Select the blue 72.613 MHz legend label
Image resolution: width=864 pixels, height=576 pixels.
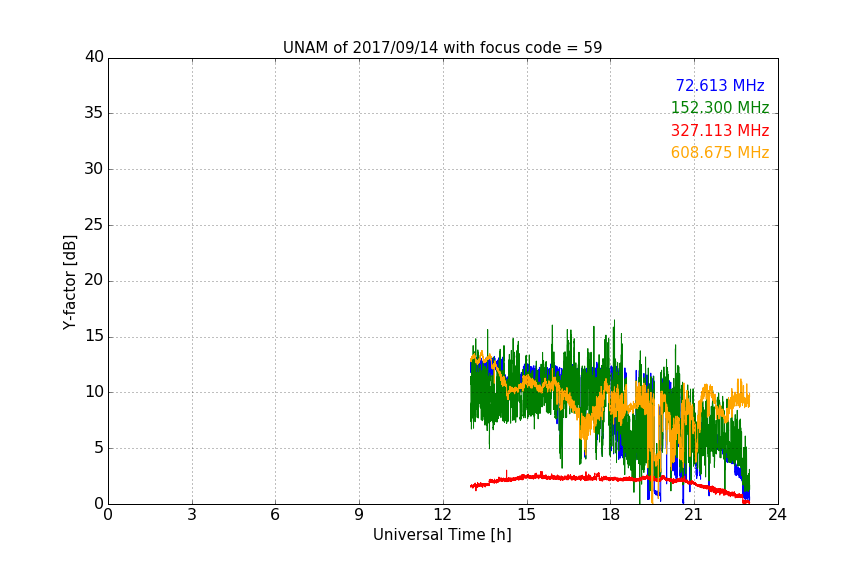click(x=720, y=85)
